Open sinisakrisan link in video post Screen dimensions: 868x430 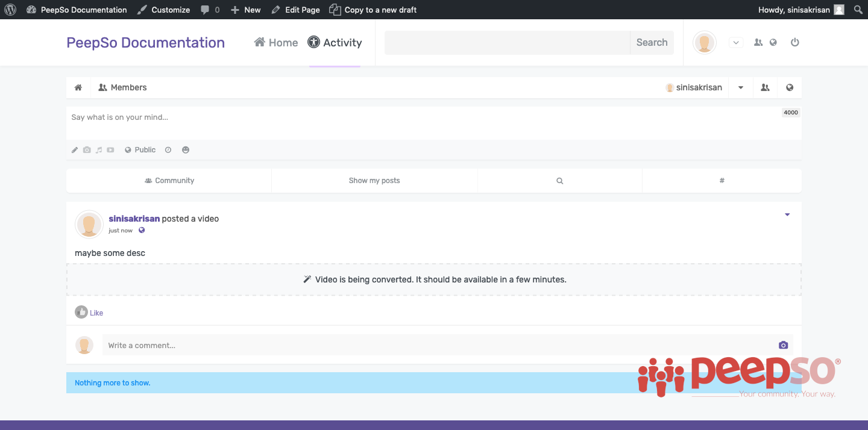(x=134, y=219)
